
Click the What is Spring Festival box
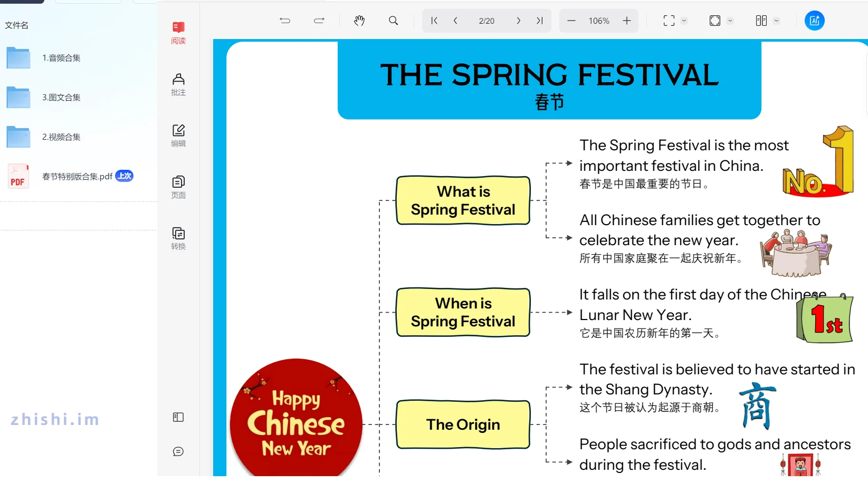pyautogui.click(x=463, y=200)
